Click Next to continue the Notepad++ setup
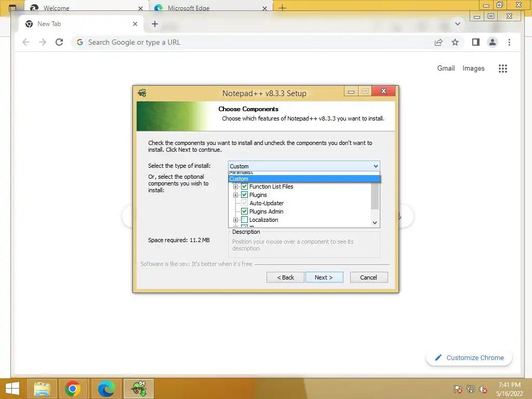The image size is (532, 399). point(324,277)
